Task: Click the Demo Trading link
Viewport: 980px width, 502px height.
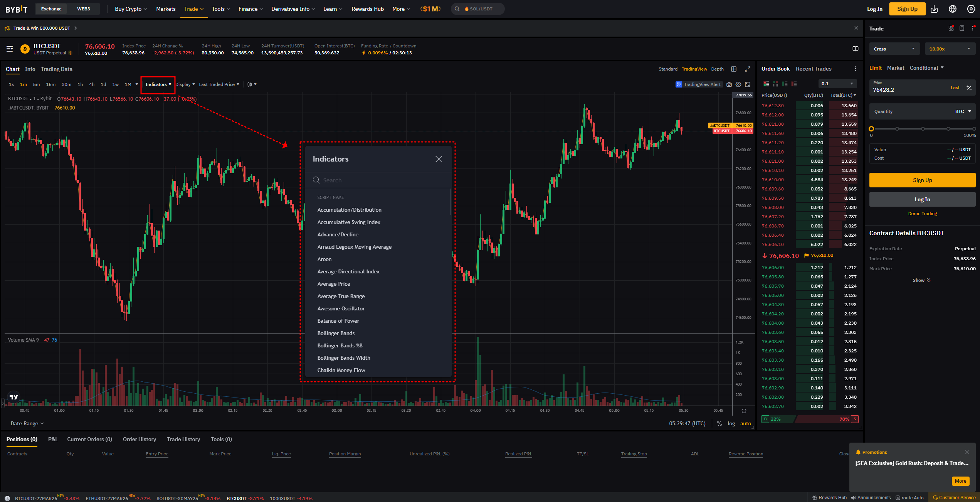Action: coord(922,214)
